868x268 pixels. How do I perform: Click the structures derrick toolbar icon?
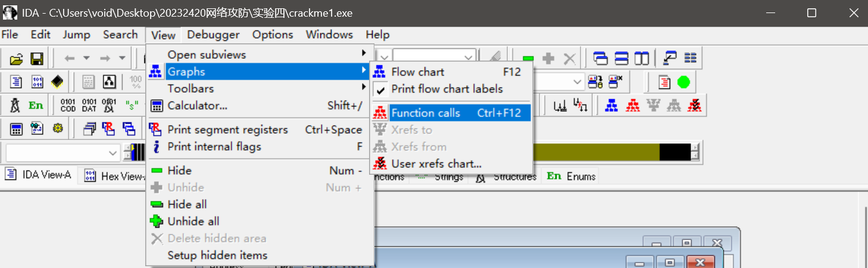(16, 105)
